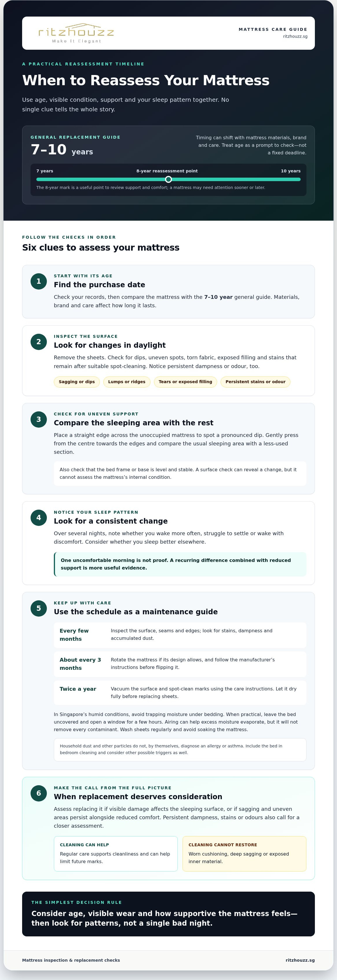Select the Lumps or ridges tag
Viewport: 337px width, 980px height.
point(127,382)
